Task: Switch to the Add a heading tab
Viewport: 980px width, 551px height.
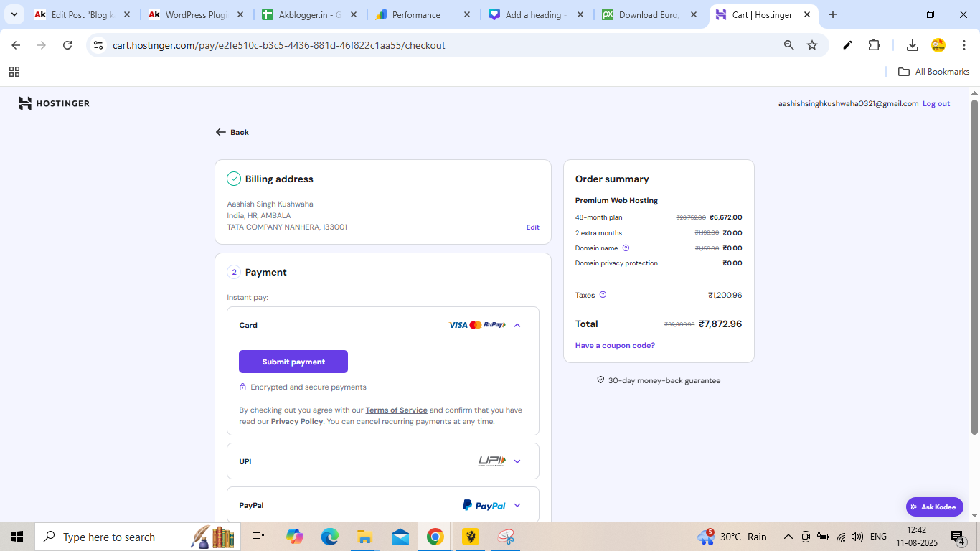Action: pyautogui.click(x=537, y=14)
